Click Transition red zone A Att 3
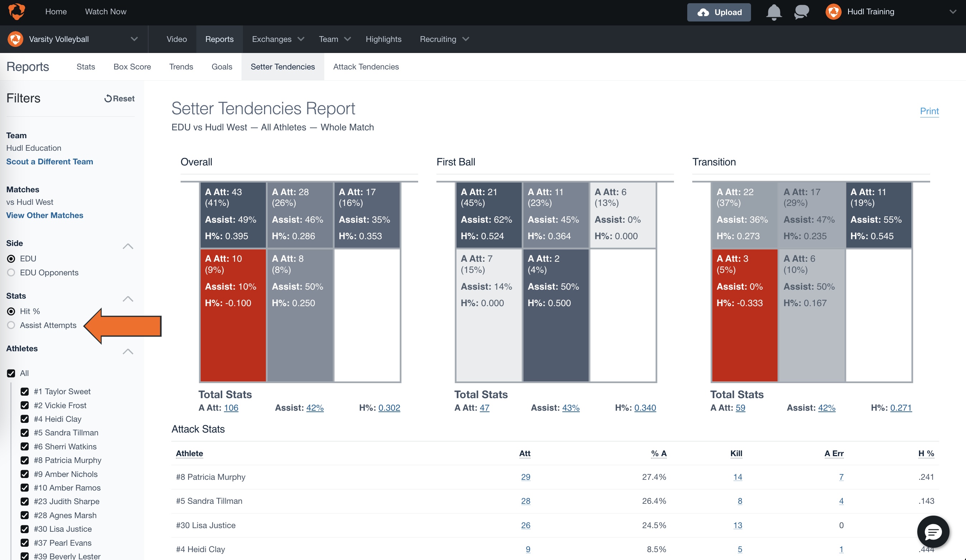This screenshot has width=966, height=560. [745, 315]
